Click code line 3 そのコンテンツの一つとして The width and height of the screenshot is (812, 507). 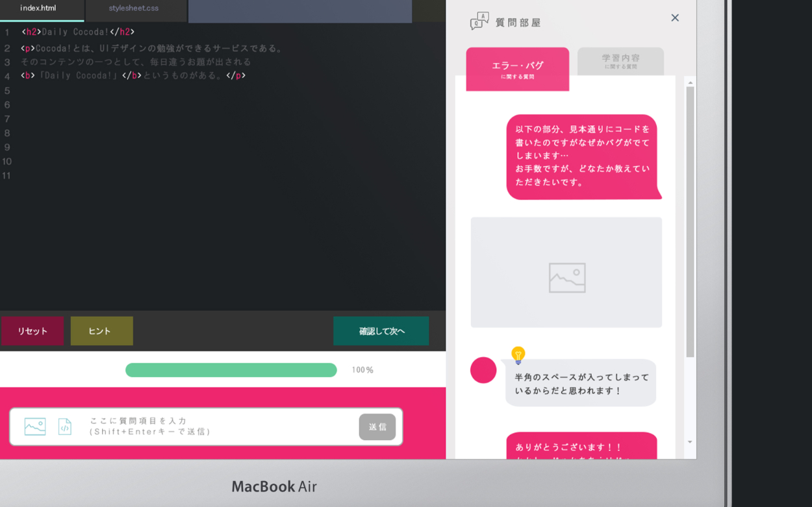pos(136,62)
